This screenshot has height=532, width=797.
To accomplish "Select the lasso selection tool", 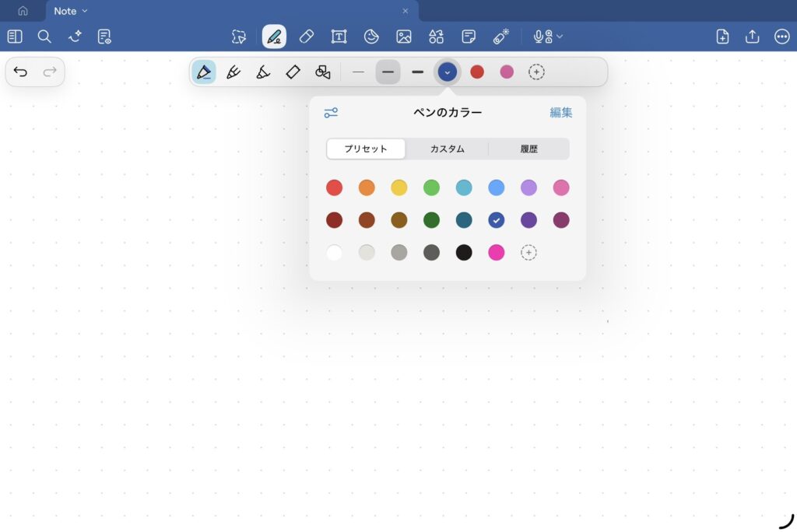I will tap(239, 37).
